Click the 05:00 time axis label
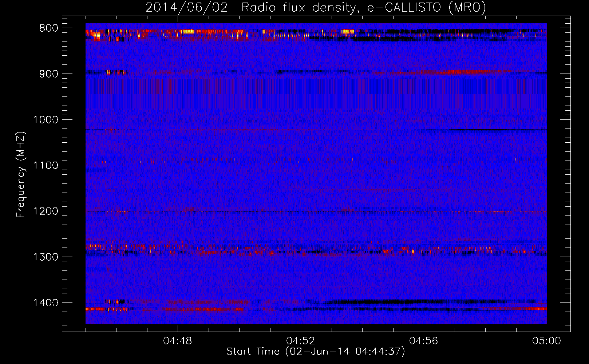Viewport: 589px width, 364px height. click(x=547, y=341)
